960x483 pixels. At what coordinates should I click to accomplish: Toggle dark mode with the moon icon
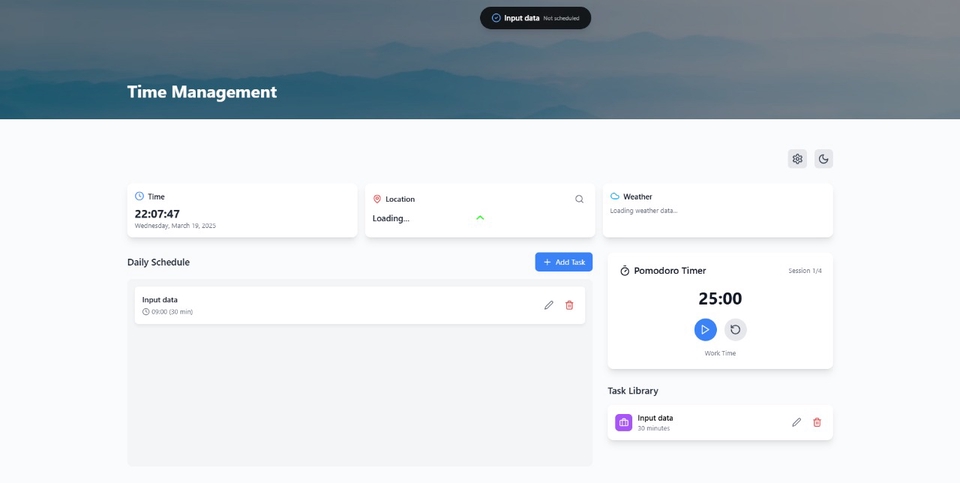pyautogui.click(x=823, y=159)
